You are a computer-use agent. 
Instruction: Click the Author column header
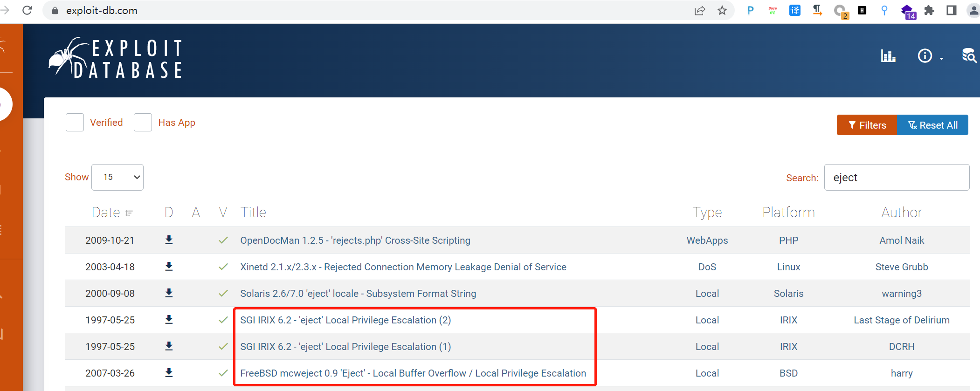pos(902,213)
